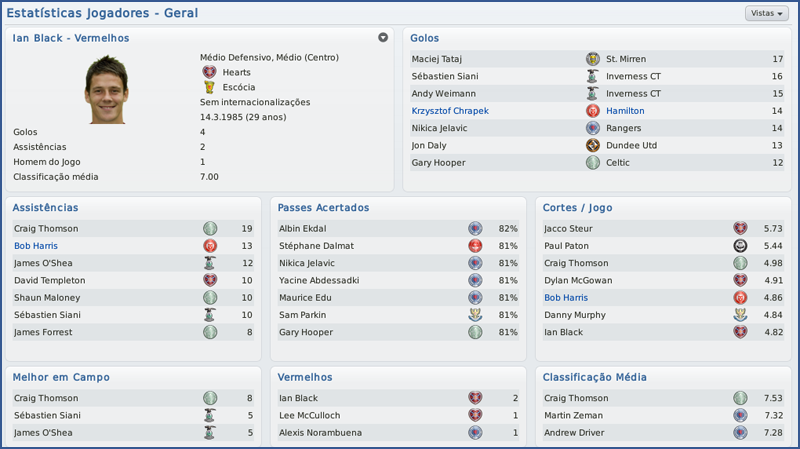Image resolution: width=800 pixels, height=449 pixels.
Task: Click St. Mirren badge beside Maciej Tataj
Action: pos(592,59)
